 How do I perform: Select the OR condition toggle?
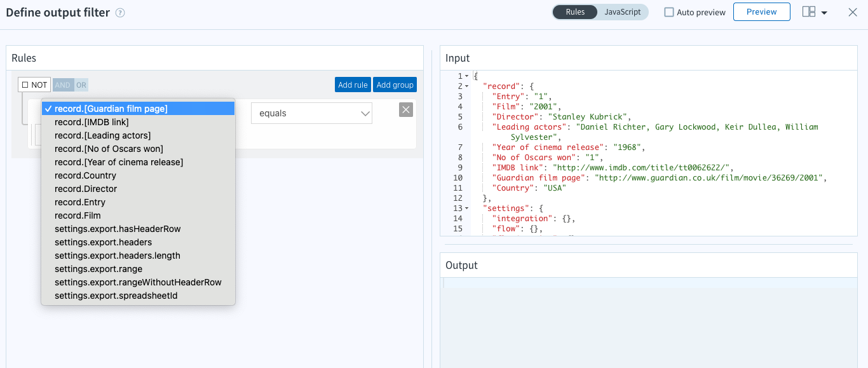(x=81, y=85)
